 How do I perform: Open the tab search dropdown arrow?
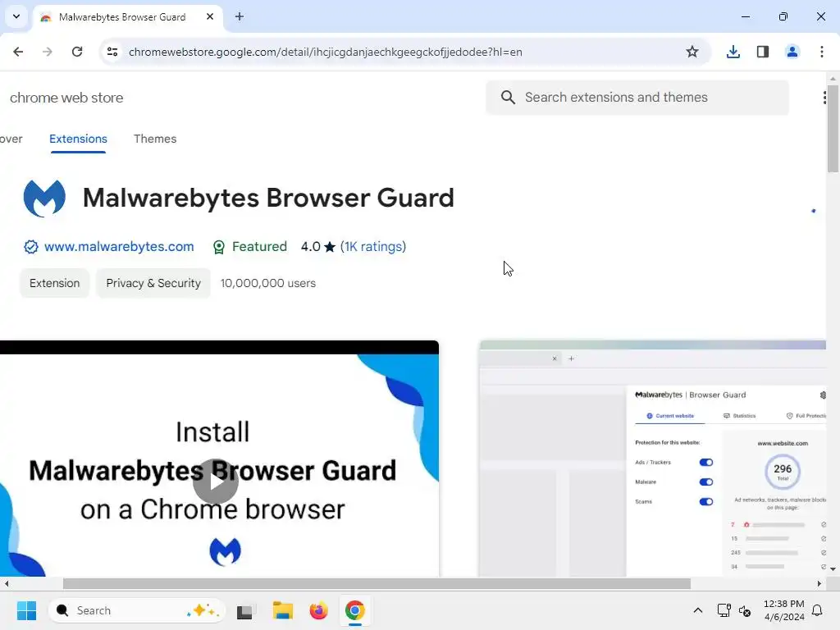pos(16,16)
